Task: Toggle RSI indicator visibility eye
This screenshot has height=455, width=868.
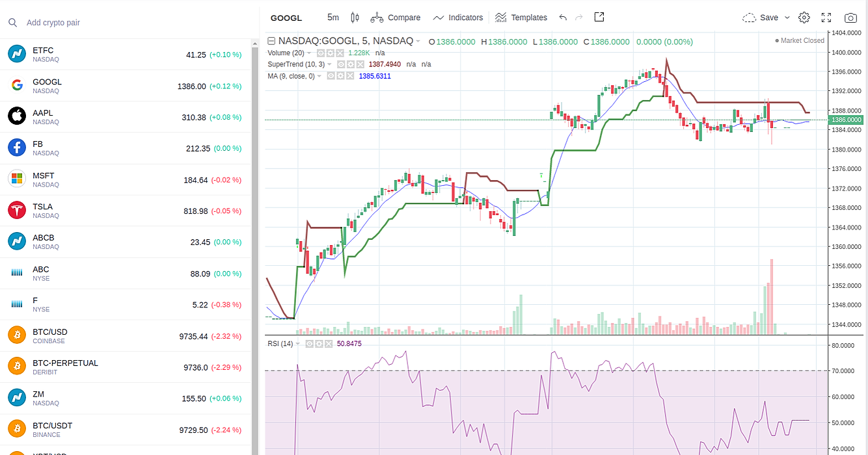Action: click(x=311, y=344)
